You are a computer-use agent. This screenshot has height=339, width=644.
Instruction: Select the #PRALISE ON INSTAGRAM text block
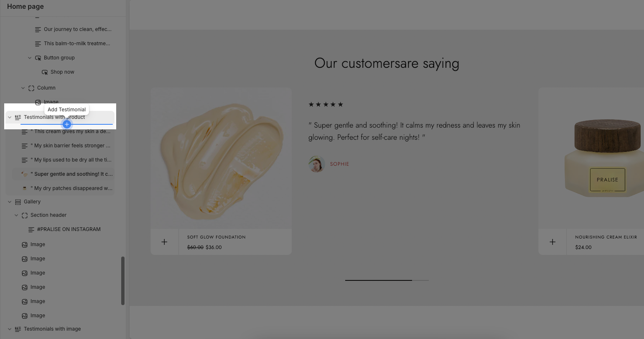pyautogui.click(x=69, y=229)
